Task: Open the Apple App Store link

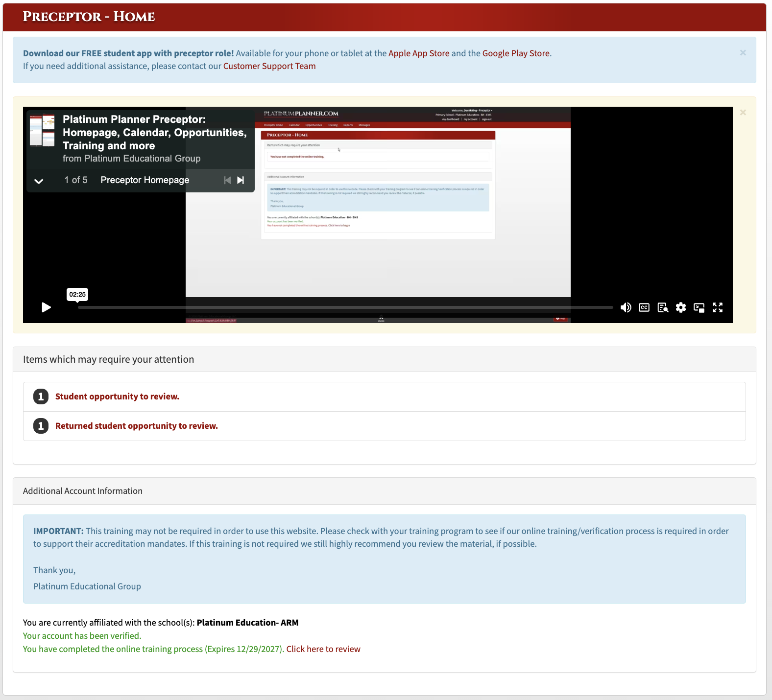Action: tap(419, 53)
